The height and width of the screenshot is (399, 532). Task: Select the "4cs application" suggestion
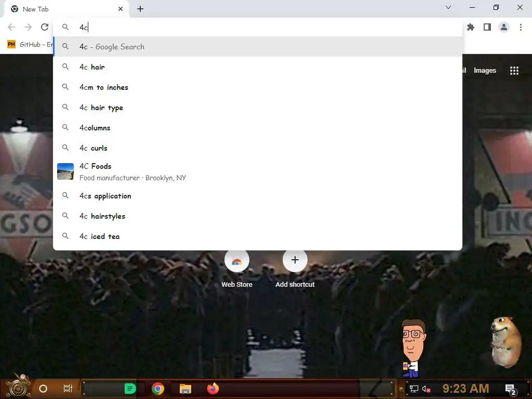(x=258, y=196)
